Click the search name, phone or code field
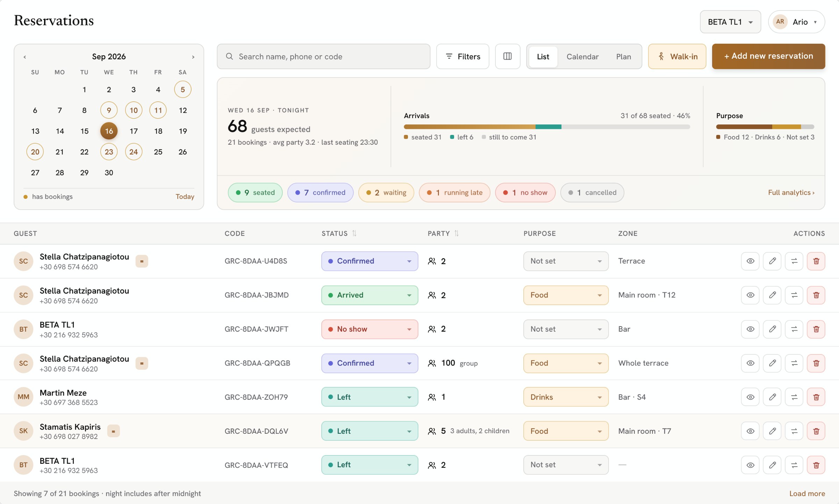The image size is (839, 504). coord(323,56)
